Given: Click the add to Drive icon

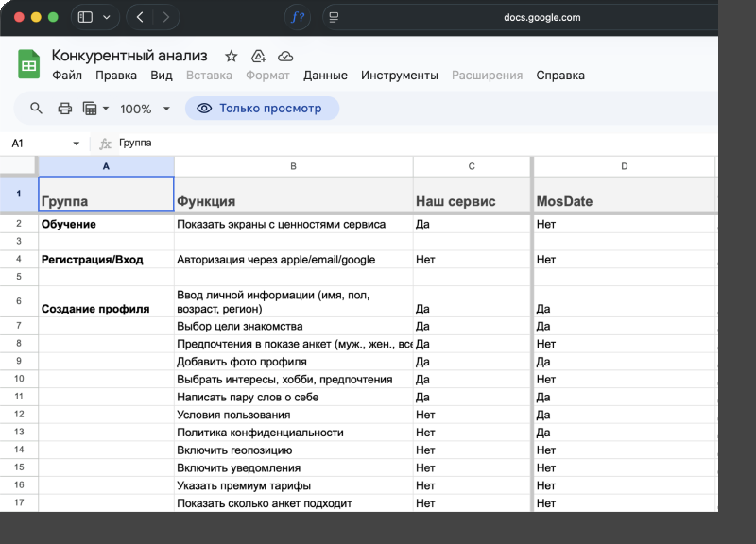Looking at the screenshot, I should coord(258,57).
